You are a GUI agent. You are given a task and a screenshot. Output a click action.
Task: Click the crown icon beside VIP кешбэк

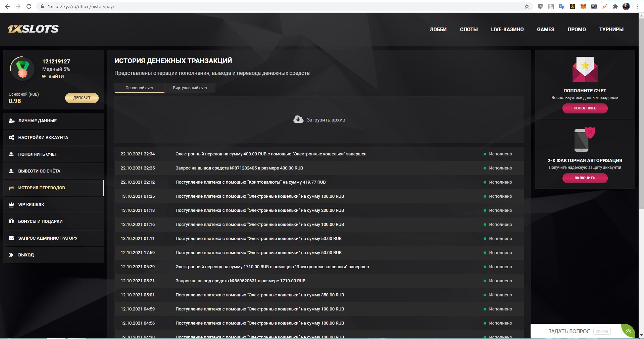11,205
